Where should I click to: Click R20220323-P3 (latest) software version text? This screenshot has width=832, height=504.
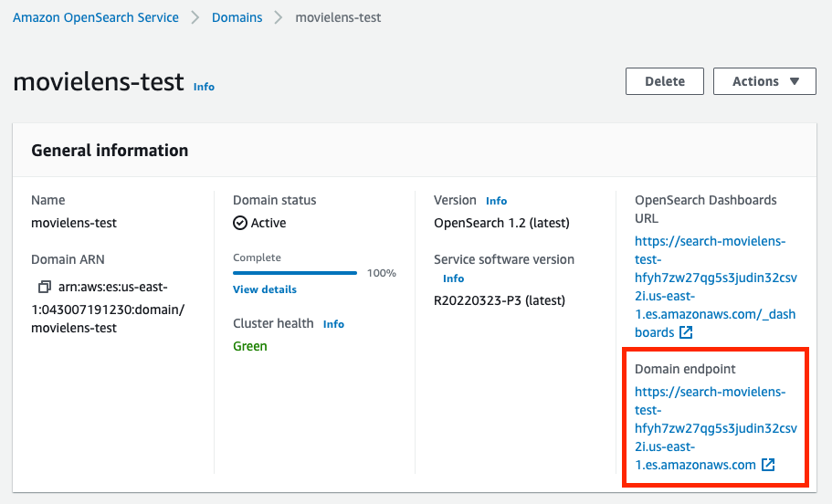500,300
